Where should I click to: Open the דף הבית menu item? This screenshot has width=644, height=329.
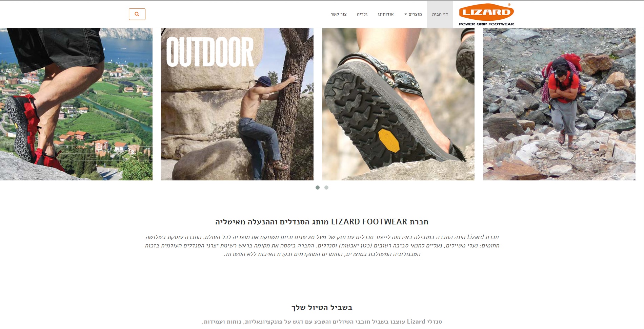[440, 14]
